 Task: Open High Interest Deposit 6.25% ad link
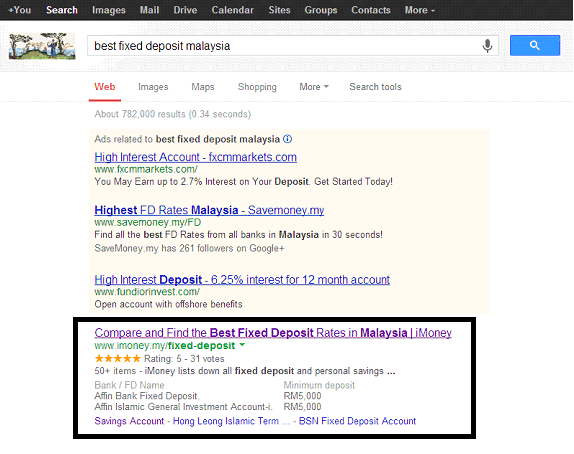point(242,280)
